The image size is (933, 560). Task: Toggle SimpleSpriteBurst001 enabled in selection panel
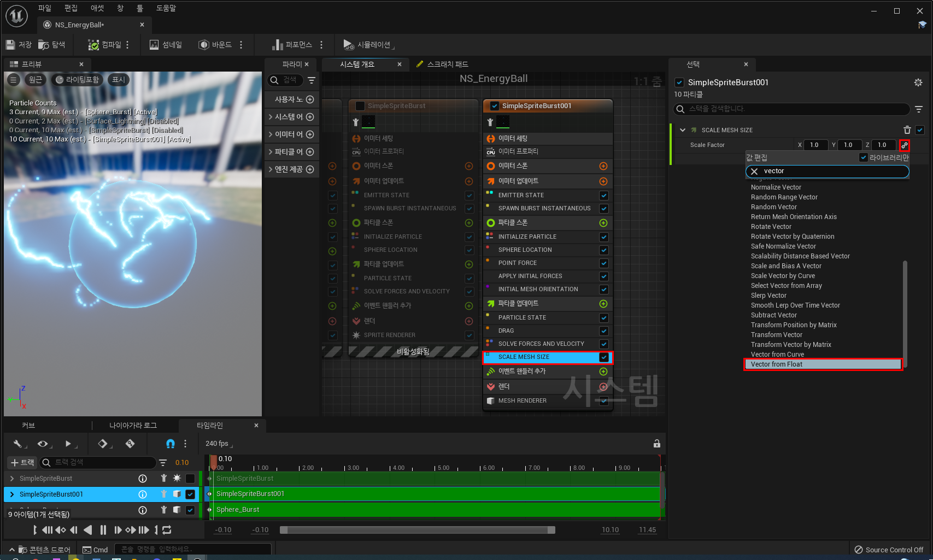tap(679, 82)
